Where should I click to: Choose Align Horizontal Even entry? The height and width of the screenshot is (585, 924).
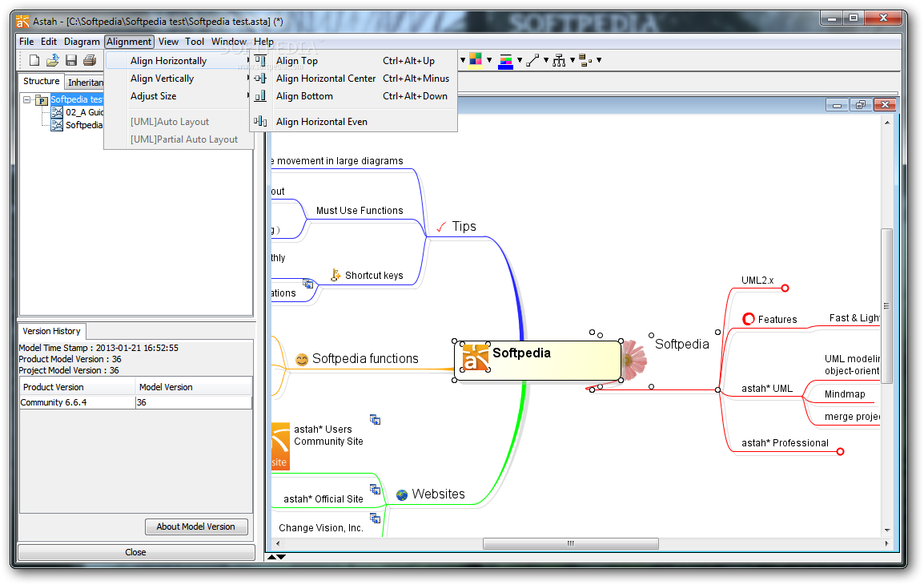point(354,122)
